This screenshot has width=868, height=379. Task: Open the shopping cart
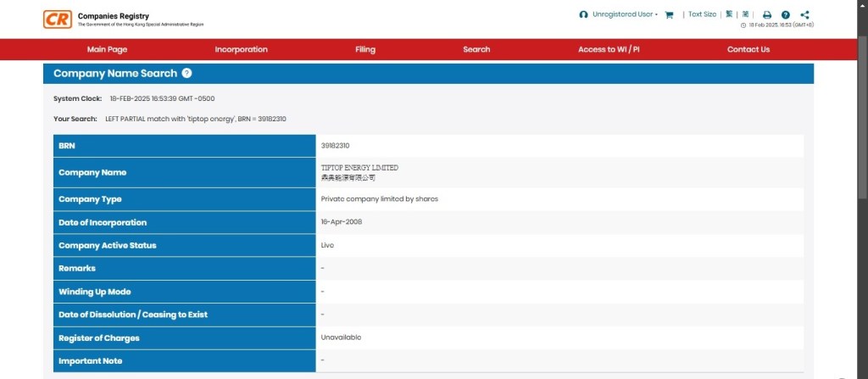pos(669,14)
